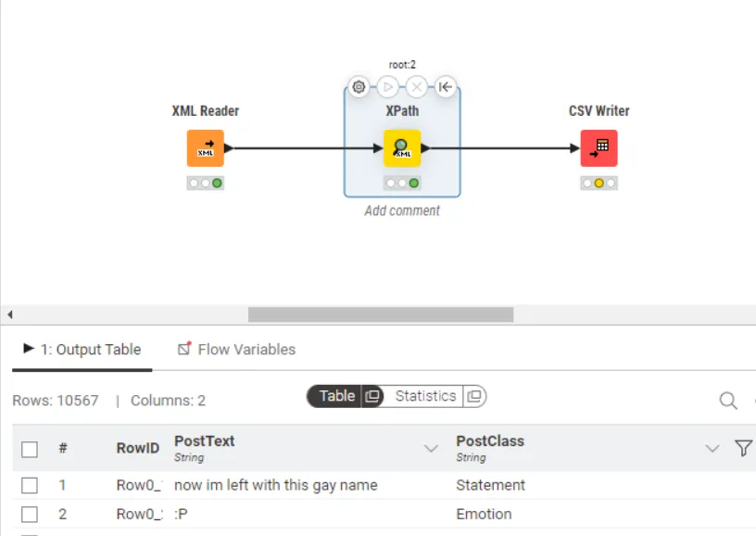The image size is (756, 536).
Task: Collapse the Output Table section triangle
Action: (27, 350)
